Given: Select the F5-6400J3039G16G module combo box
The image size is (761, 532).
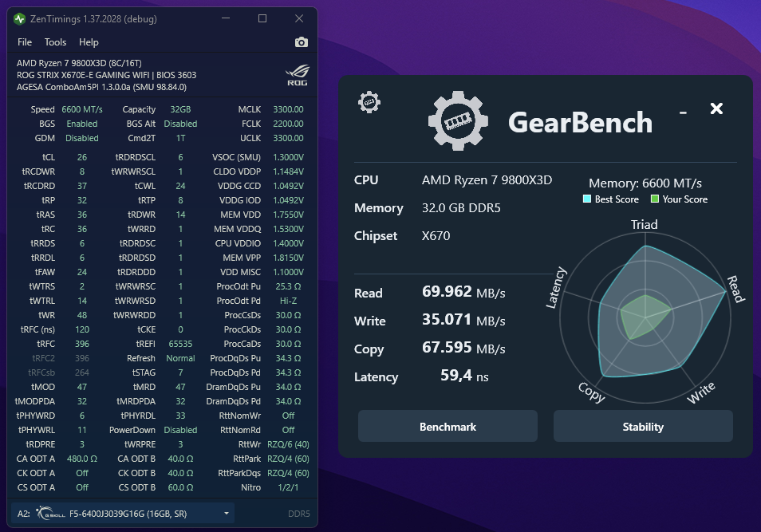Looking at the screenshot, I should point(122,513).
